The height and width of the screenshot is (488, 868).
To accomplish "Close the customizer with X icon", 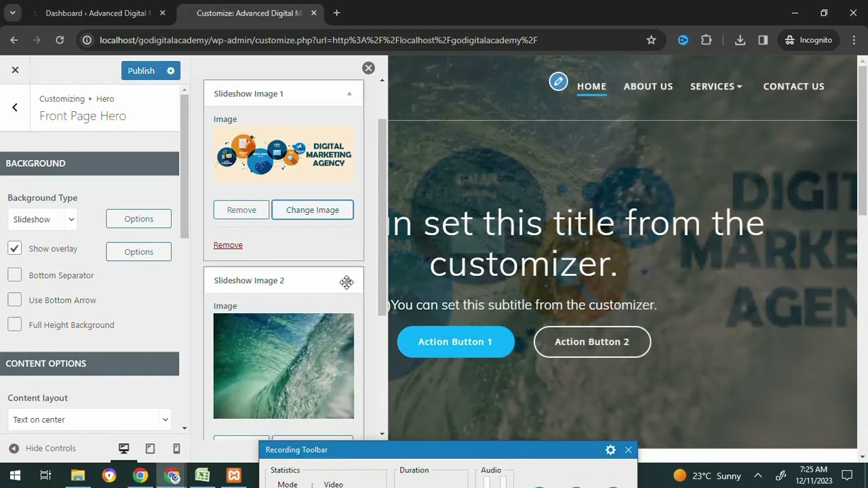I will (15, 70).
